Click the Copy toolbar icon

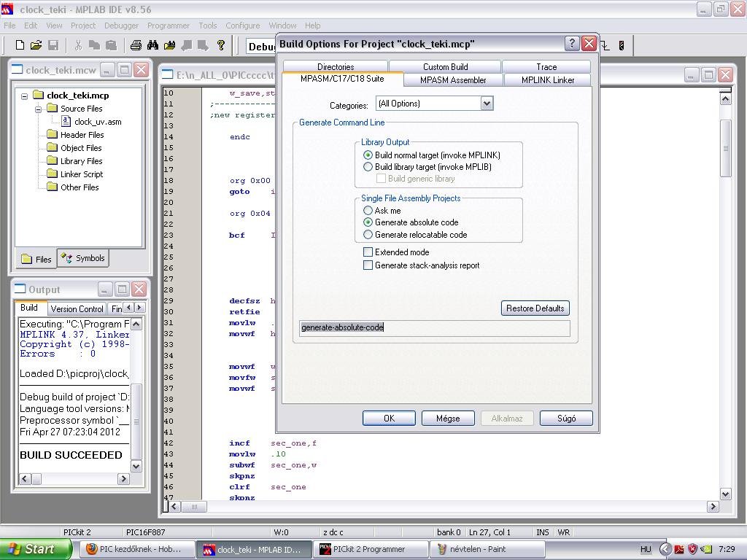tap(94, 45)
